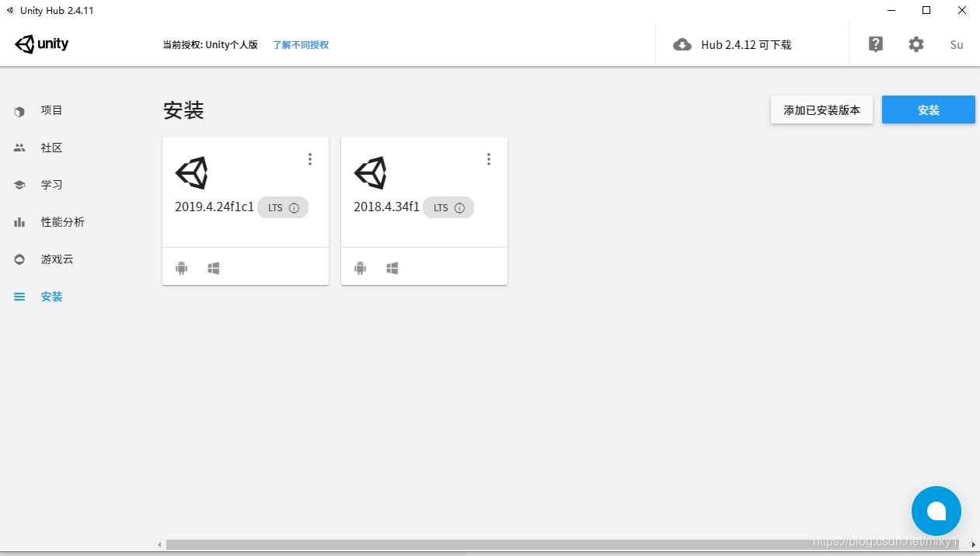Click the 安装 page heading
This screenshot has height=556, width=980.
pyautogui.click(x=183, y=109)
